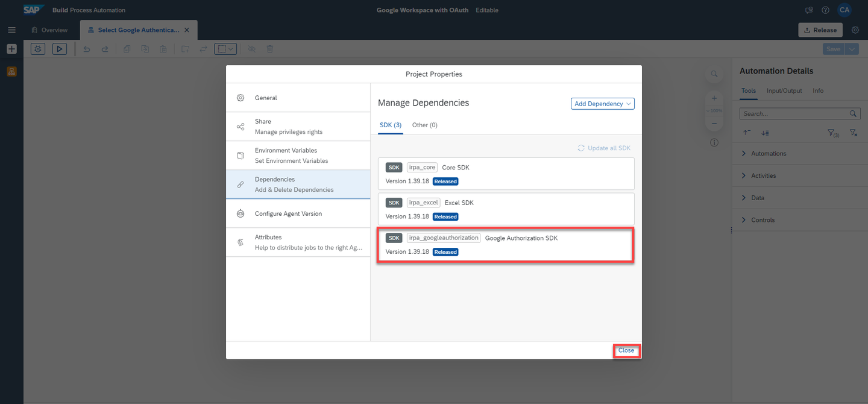
Task: Select the Google Authorization SDK card
Action: point(506,245)
